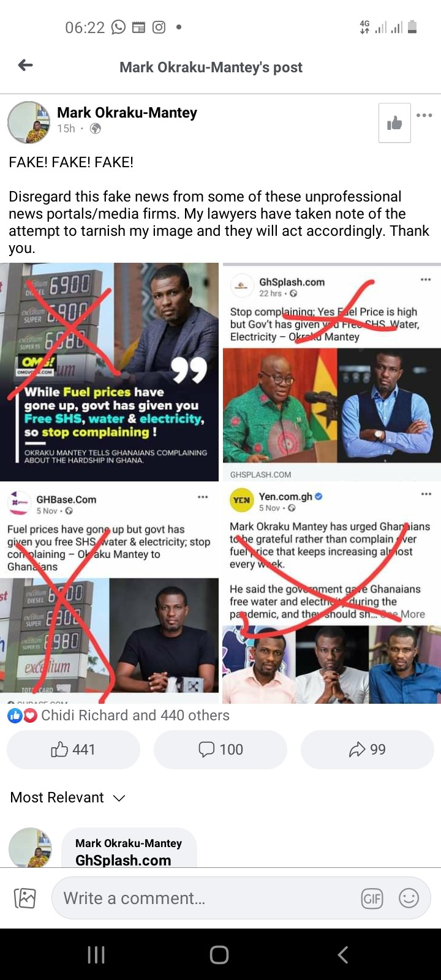Screen dimensions: 441x980
Task: Open the Yen.com.gh screenshot image
Action: click(x=332, y=593)
